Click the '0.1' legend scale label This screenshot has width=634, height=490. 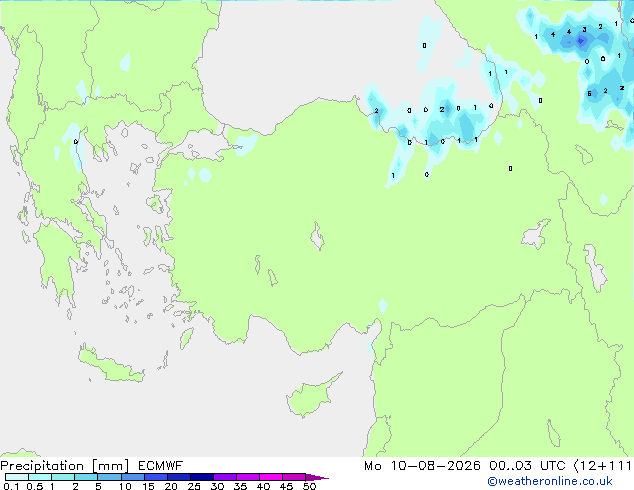tap(11, 486)
